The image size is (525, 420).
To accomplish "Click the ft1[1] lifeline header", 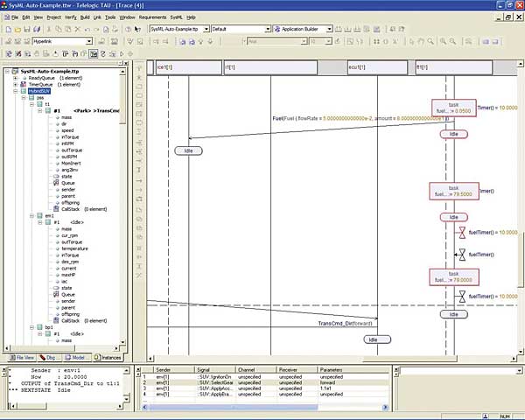I will [453, 67].
